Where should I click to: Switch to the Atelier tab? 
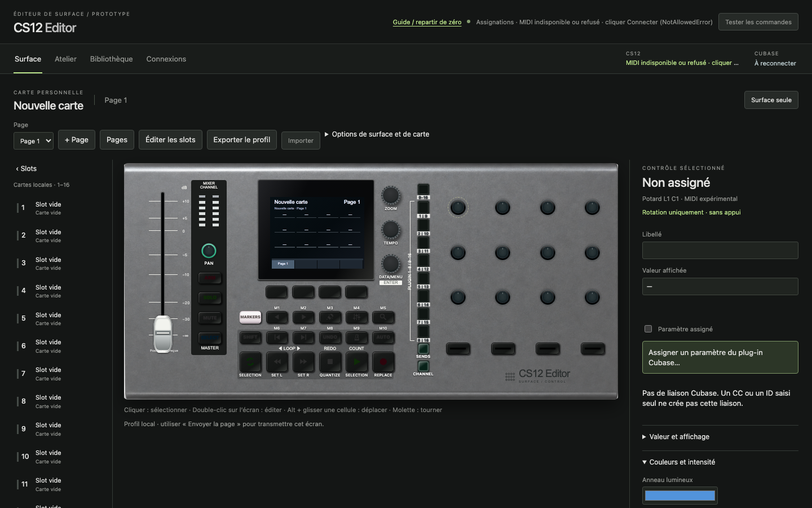[x=65, y=59]
